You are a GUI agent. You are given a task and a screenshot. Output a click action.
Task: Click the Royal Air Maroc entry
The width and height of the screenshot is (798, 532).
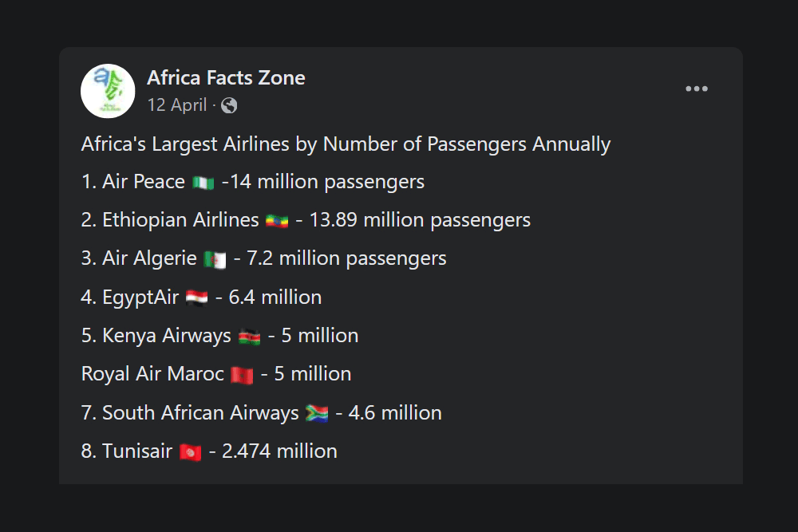coord(215,374)
